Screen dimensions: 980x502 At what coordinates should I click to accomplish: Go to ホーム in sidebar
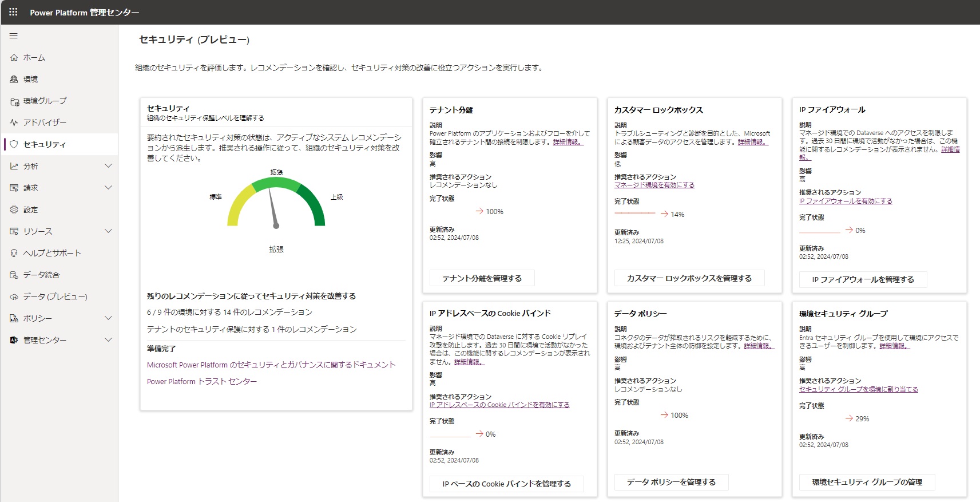click(59, 57)
